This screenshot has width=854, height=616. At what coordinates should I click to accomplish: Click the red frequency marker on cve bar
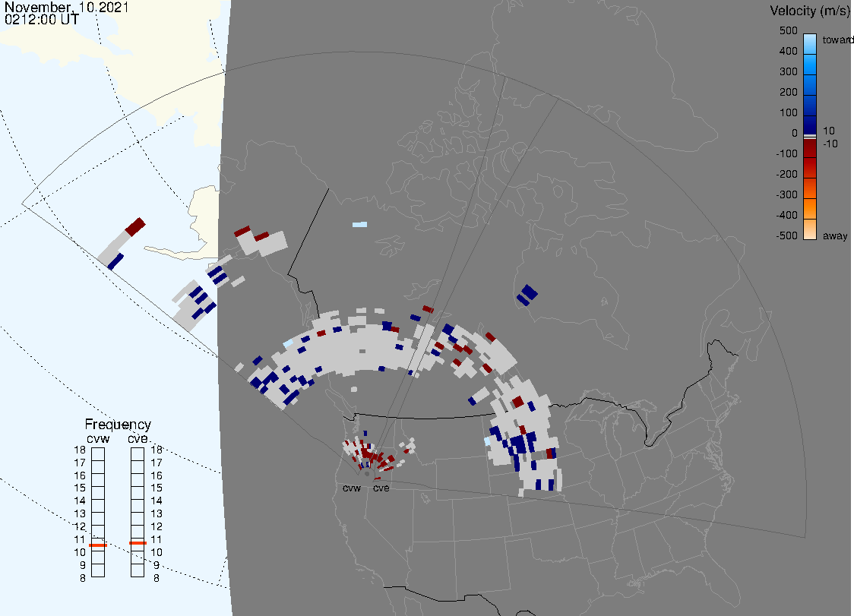[x=138, y=543]
